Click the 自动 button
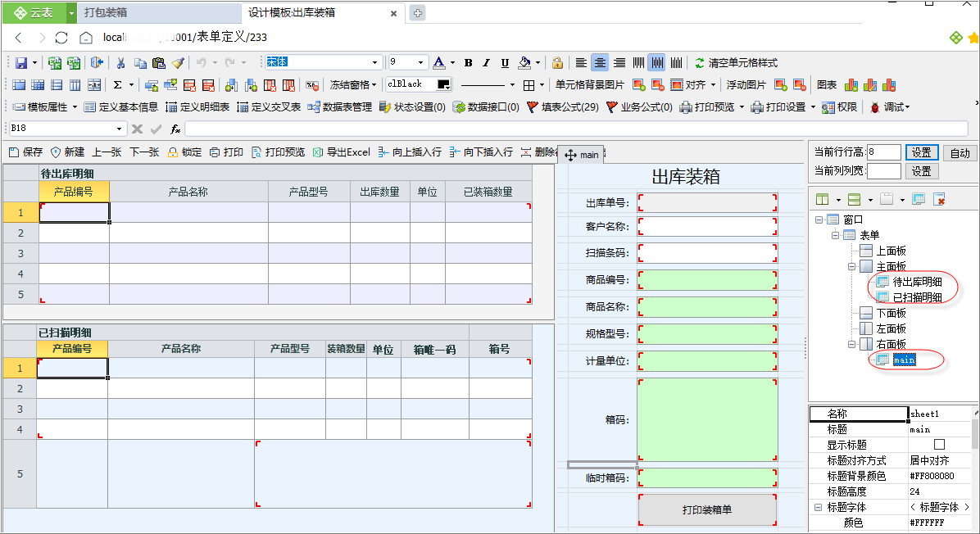This screenshot has height=534, width=980. tap(960, 152)
